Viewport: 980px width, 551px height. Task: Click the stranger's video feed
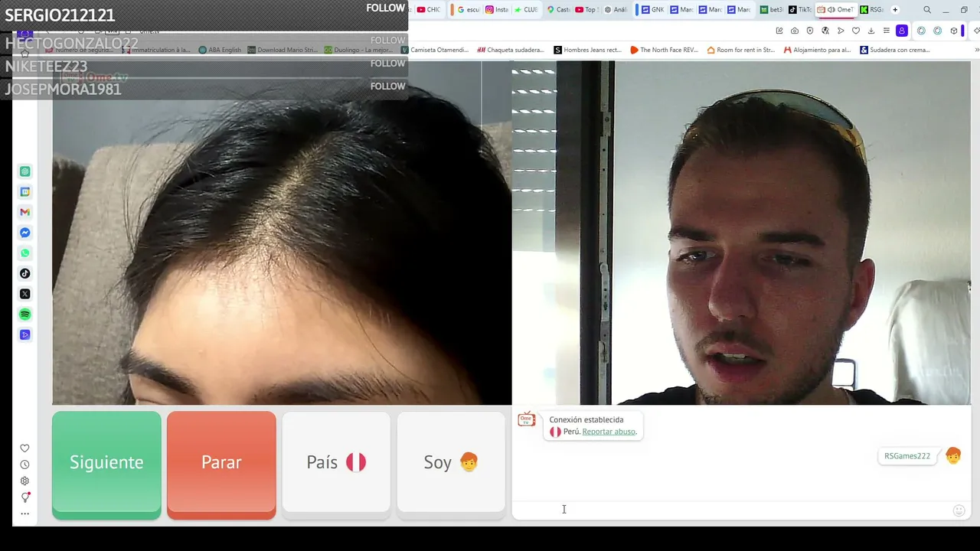[282, 233]
